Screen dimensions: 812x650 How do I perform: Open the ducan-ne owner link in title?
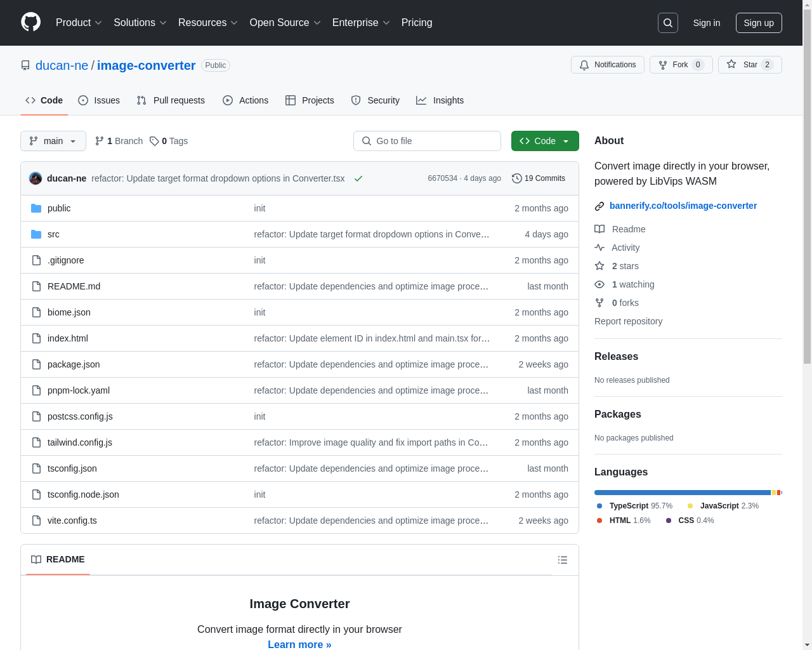(62, 65)
